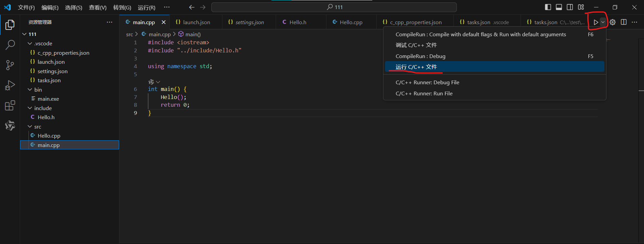The width and height of the screenshot is (644, 244).
Task: Click the Codeium code lens icon above main()
Action: coord(151,82)
